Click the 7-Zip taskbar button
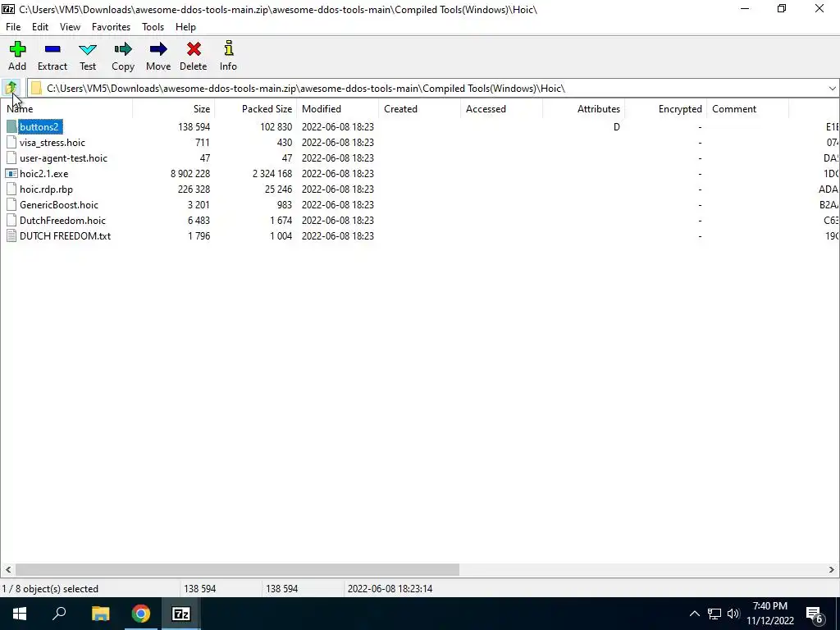 pos(181,614)
